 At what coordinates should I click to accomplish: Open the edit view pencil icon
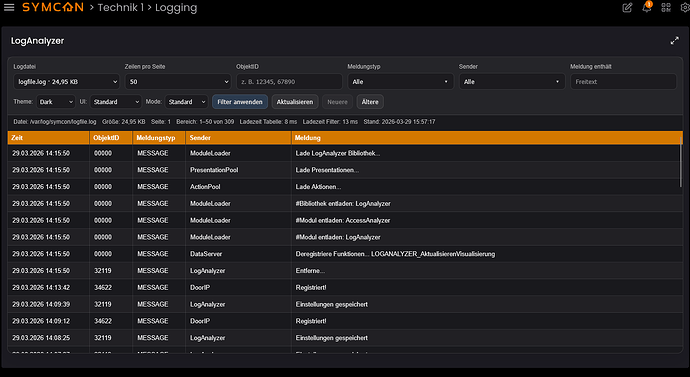(627, 7)
